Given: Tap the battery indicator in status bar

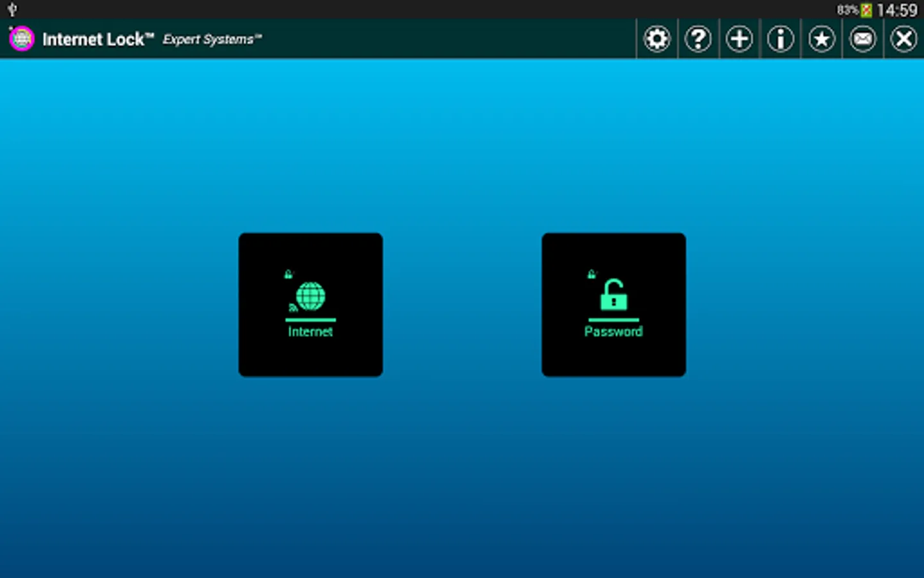Looking at the screenshot, I should tap(866, 10).
